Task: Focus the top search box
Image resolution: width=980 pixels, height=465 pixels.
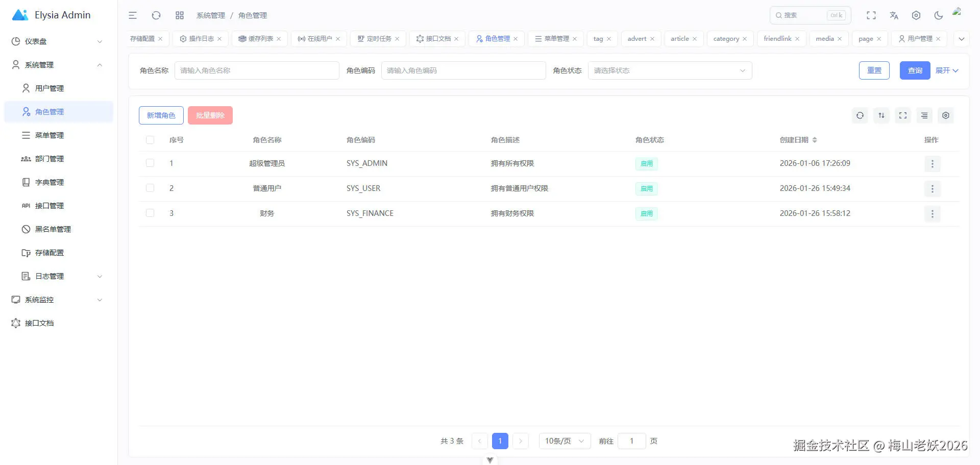Action: click(x=811, y=15)
